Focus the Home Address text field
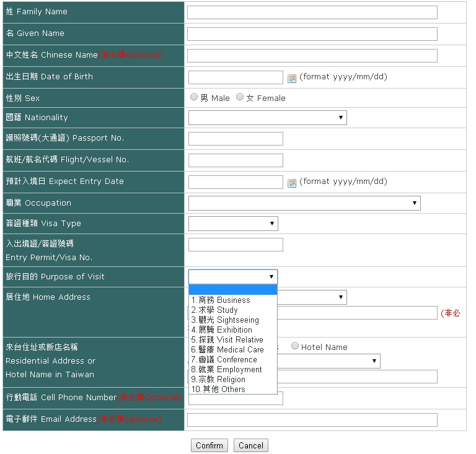The width and height of the screenshot is (476, 454). pos(357,313)
